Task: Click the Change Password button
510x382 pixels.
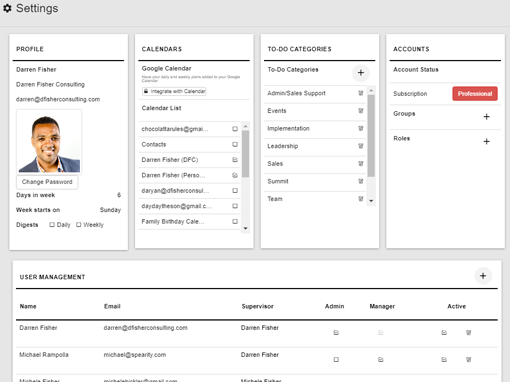Action: tap(47, 182)
